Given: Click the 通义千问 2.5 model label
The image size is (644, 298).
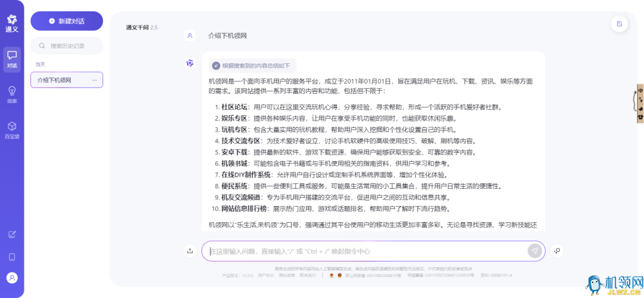Looking at the screenshot, I should [142, 27].
